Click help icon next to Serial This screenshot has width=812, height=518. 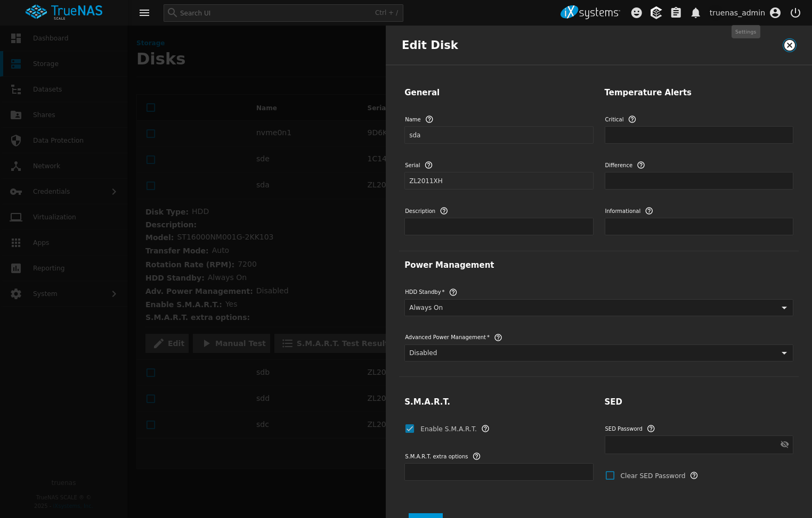[x=428, y=165]
